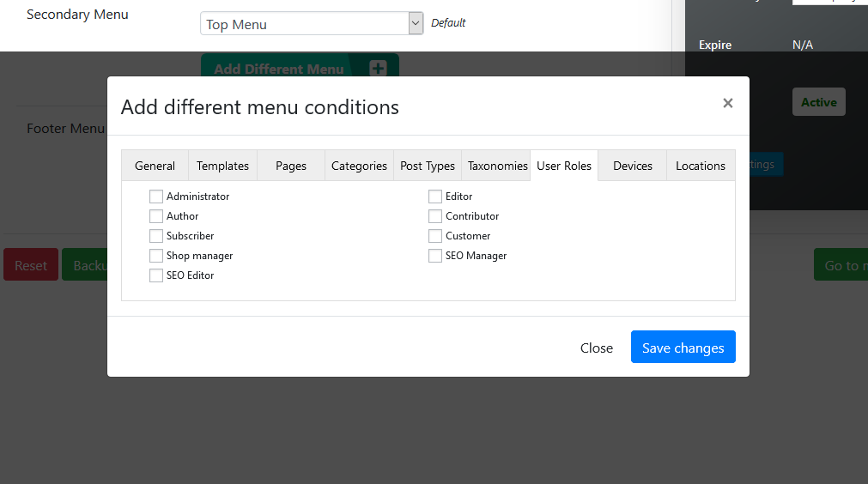Open the Templates tab
This screenshot has width=868, height=484.
pos(222,166)
